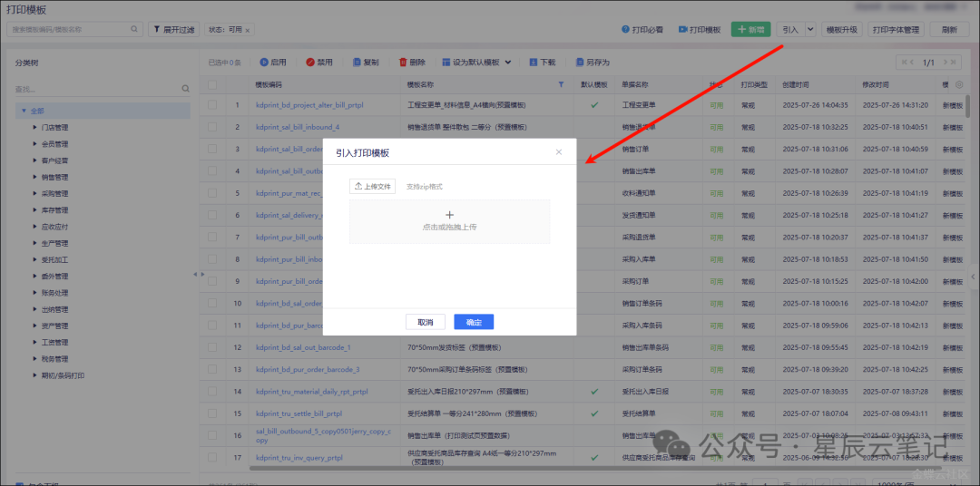
Task: Click the red 禁用 disable icon
Action: (x=310, y=63)
